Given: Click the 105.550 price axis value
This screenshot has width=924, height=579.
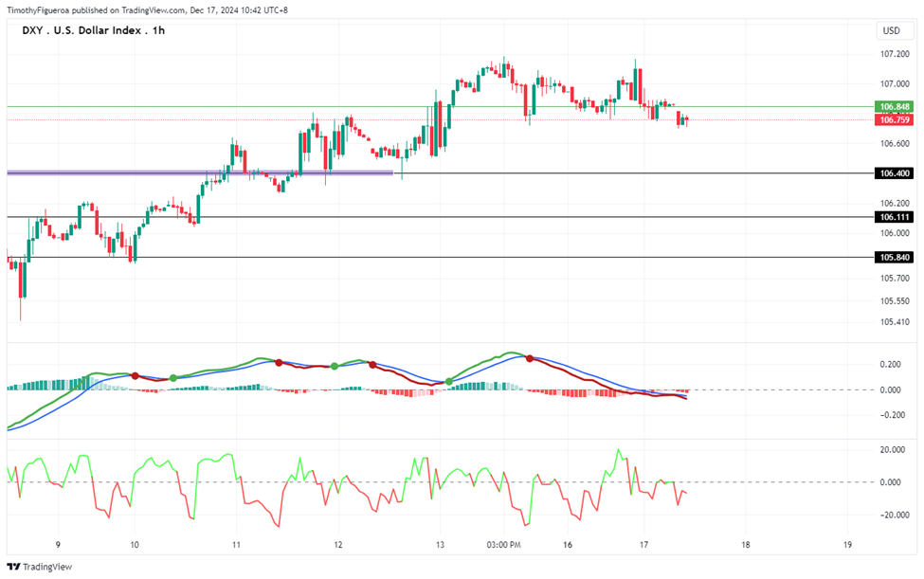Looking at the screenshot, I should [x=895, y=301].
